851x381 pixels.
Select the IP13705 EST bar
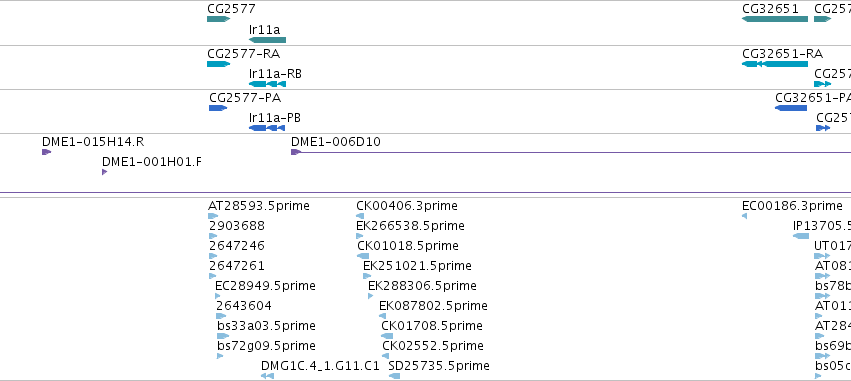coord(801,236)
